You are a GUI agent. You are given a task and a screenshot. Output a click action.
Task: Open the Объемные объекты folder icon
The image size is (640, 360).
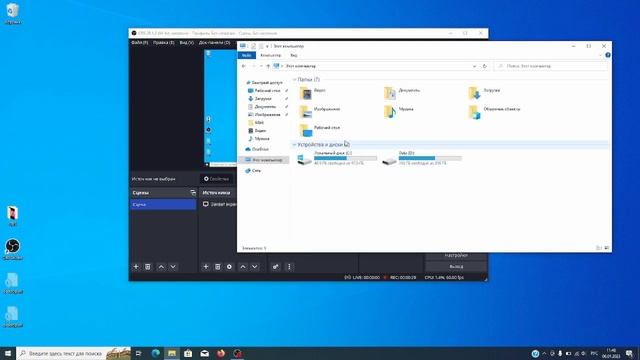pos(474,112)
